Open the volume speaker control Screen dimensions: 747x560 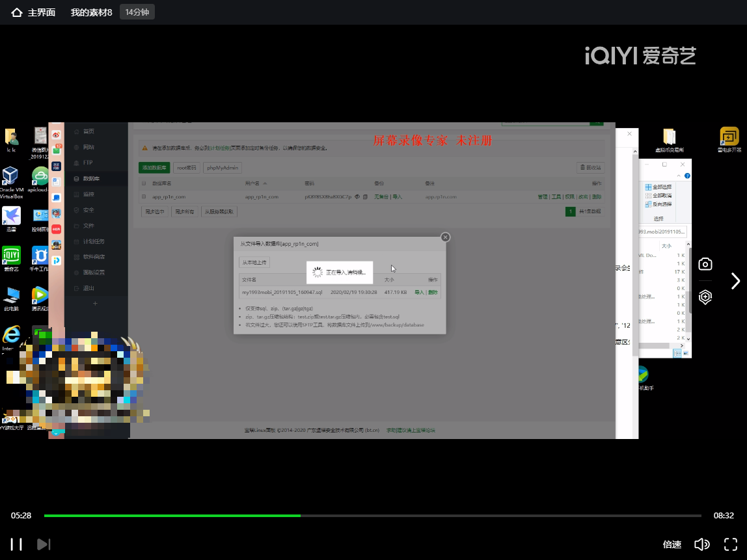(701, 544)
